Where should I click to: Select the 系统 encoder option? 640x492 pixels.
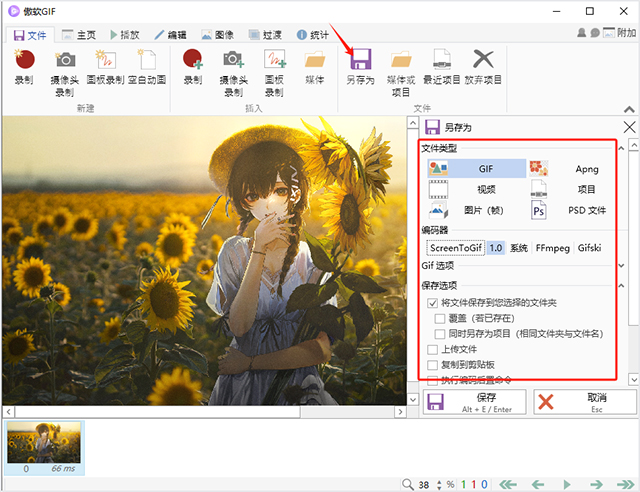519,248
